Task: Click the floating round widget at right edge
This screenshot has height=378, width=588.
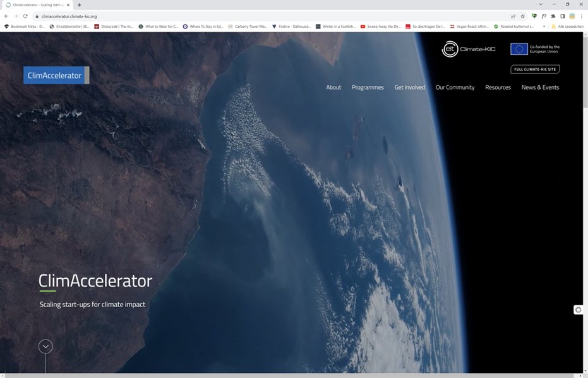Action: [x=579, y=310]
